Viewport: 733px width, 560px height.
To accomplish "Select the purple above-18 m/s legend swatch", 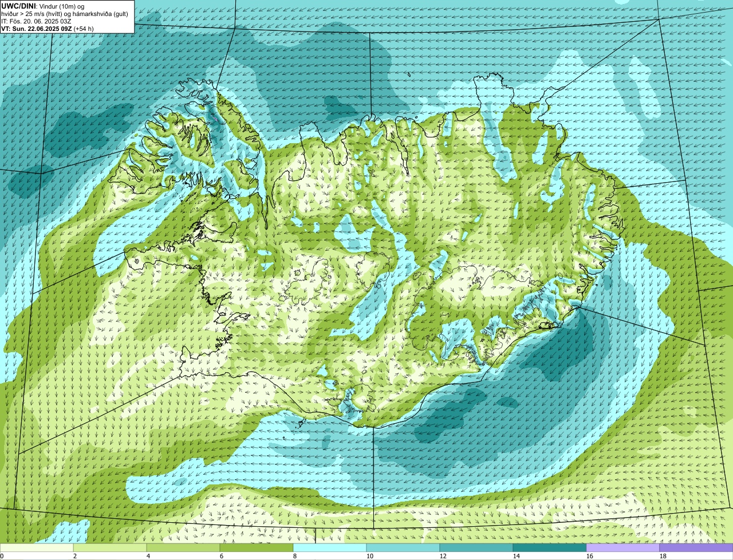I will click(696, 548).
